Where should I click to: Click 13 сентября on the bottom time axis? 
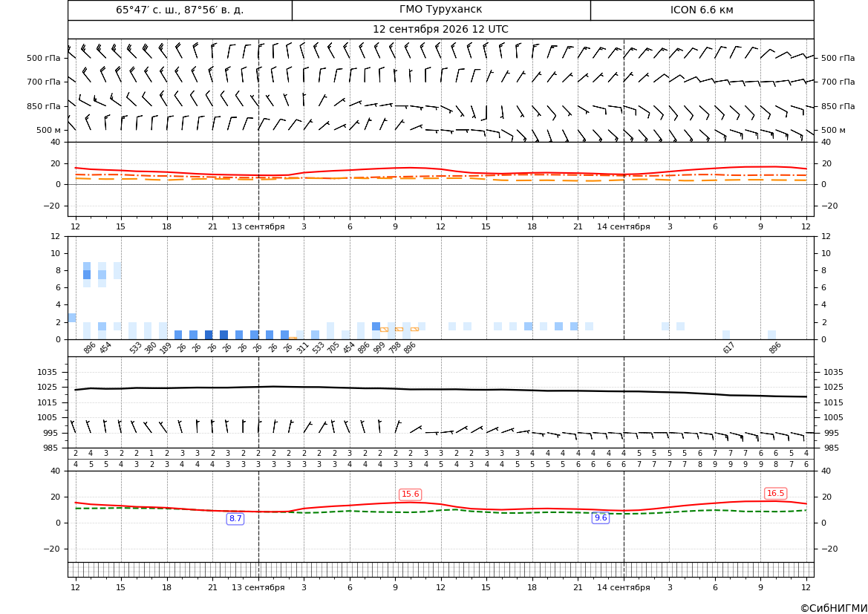[258, 587]
